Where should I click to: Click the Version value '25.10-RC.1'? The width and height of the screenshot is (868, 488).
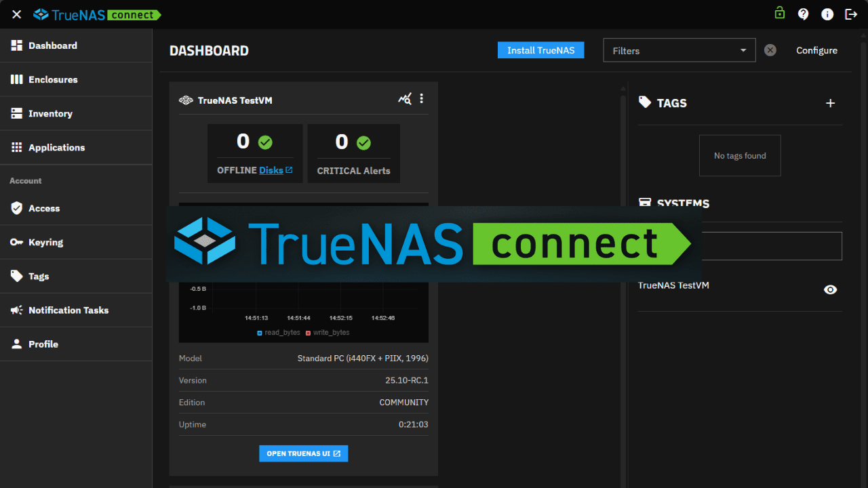[407, 380]
